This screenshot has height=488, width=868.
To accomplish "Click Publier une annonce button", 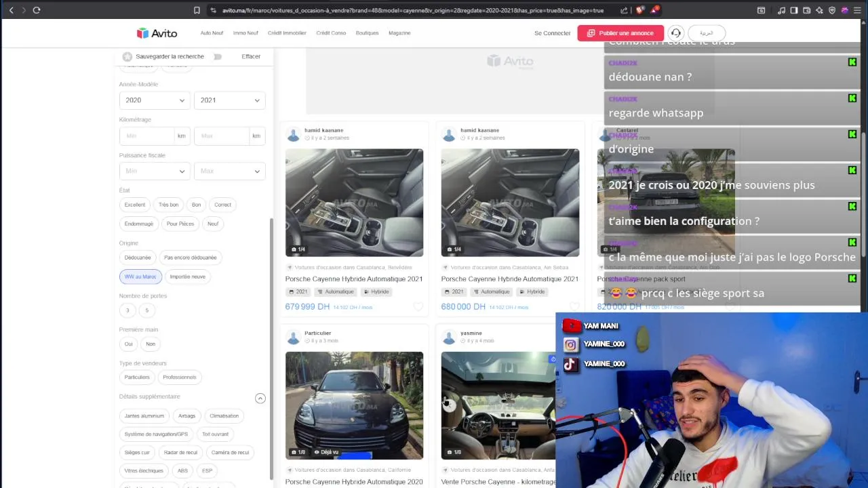I will (x=620, y=33).
